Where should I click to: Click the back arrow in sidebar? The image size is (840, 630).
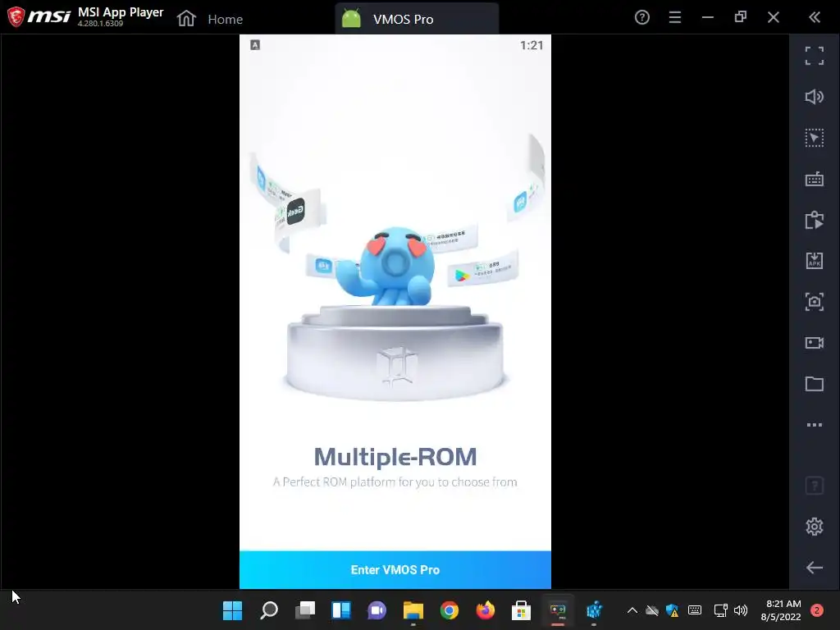(815, 568)
